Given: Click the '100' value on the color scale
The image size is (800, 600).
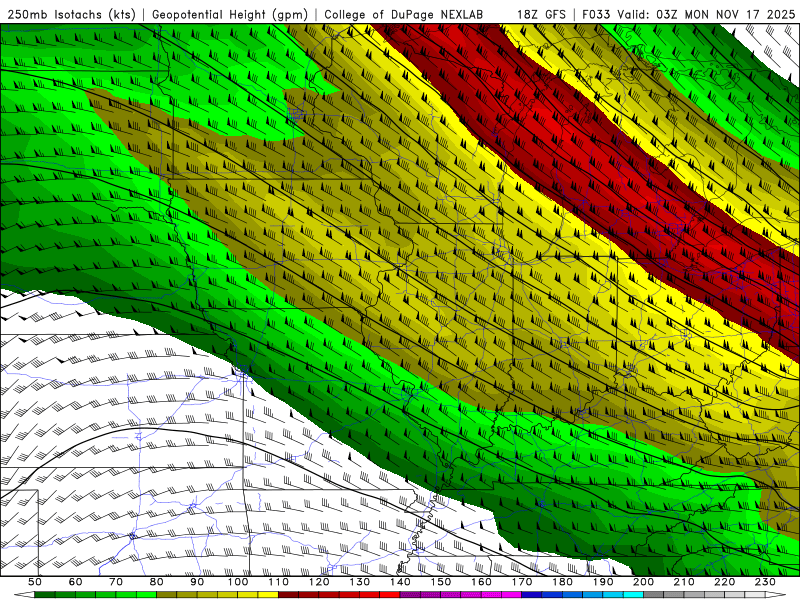Looking at the screenshot, I should (238, 582).
